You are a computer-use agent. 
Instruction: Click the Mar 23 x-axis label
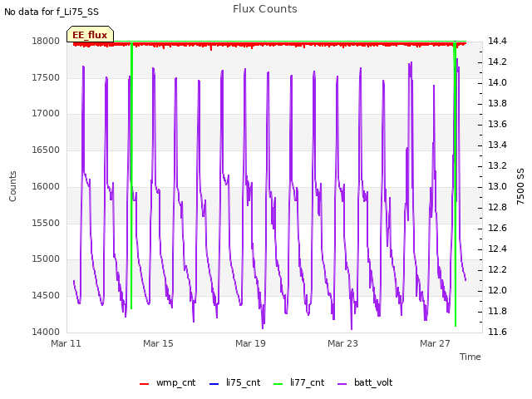click(342, 343)
